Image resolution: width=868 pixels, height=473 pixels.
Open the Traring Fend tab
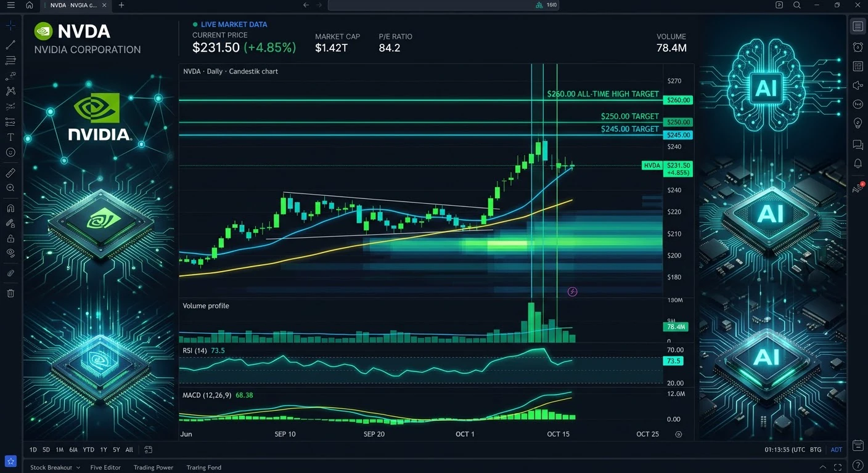(x=204, y=467)
